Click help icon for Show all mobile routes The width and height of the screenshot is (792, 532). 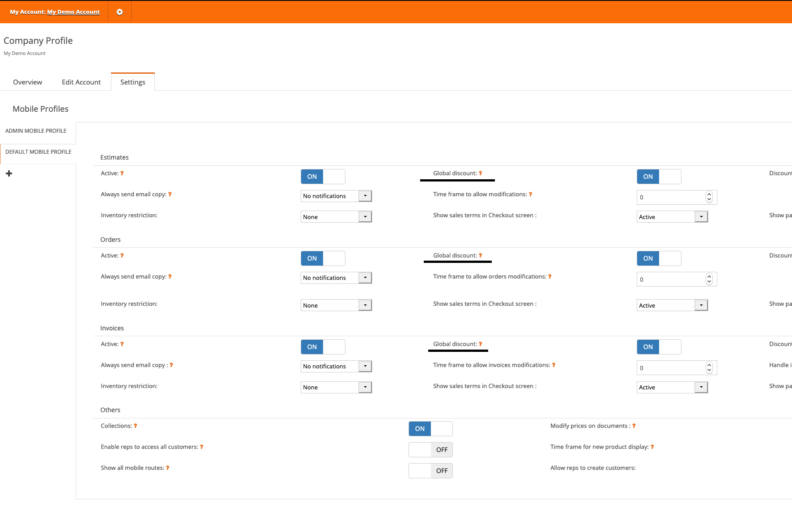pos(168,468)
